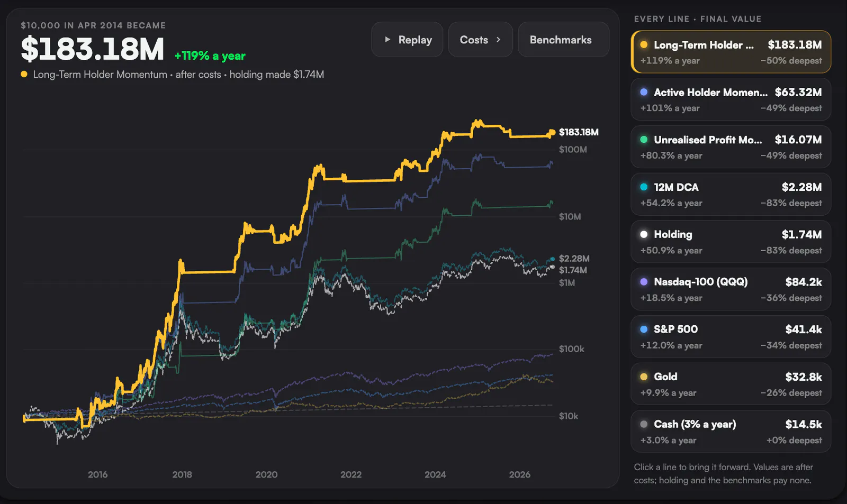Click the $63.32M final value

[798, 92]
